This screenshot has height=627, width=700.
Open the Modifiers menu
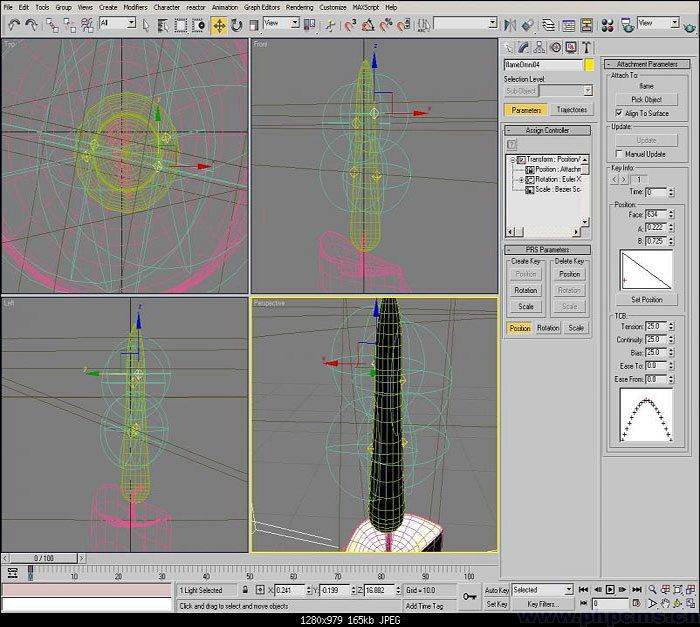[135, 7]
